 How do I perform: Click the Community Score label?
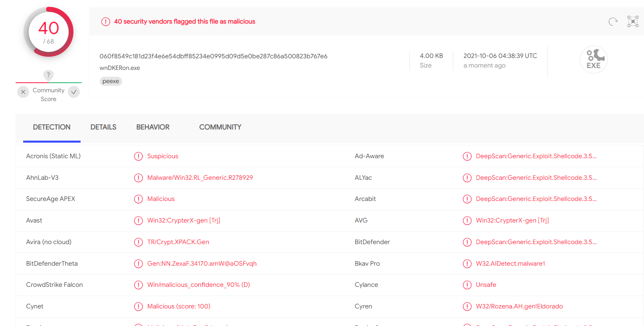coord(48,95)
